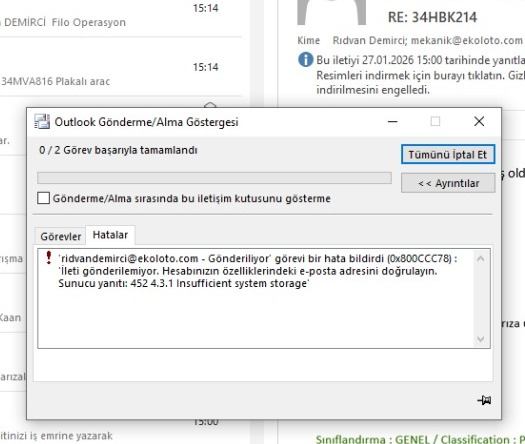Image resolution: width=525 pixels, height=444 pixels.
Task: Close the Gönderme/Alma Göstergesi dialog
Action: pos(479,122)
